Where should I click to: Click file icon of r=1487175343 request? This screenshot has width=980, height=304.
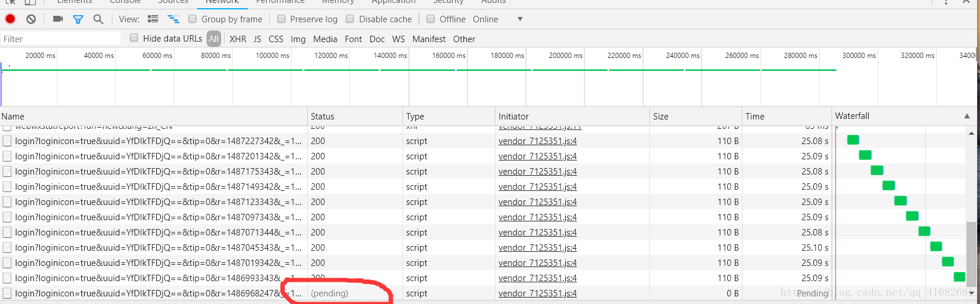pos(7,172)
